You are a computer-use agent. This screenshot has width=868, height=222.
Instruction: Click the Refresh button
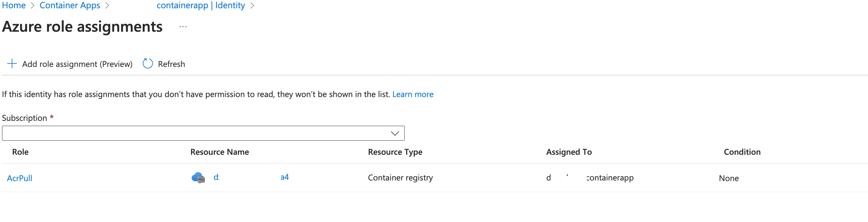click(x=171, y=64)
